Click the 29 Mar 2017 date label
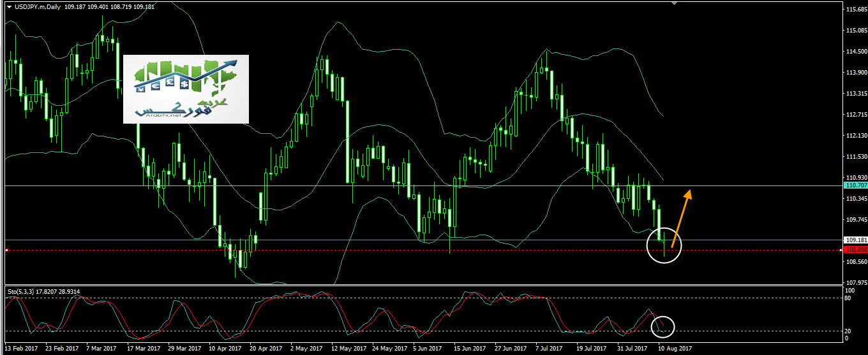 point(185,349)
